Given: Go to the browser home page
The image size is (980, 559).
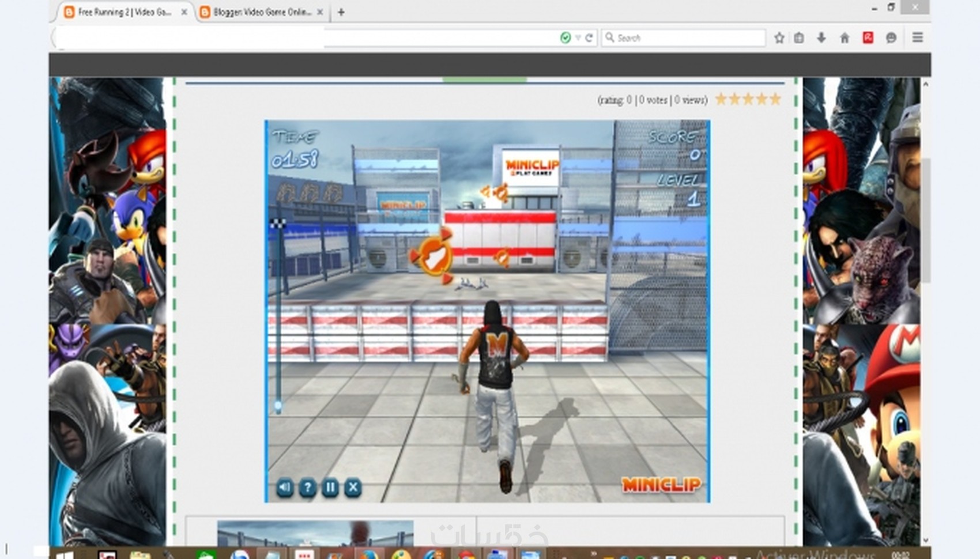Looking at the screenshot, I should (x=845, y=38).
